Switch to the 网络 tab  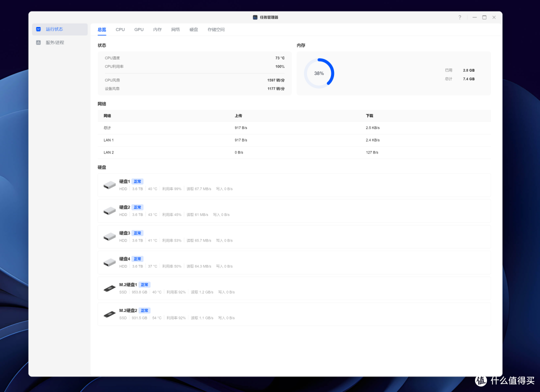175,29
